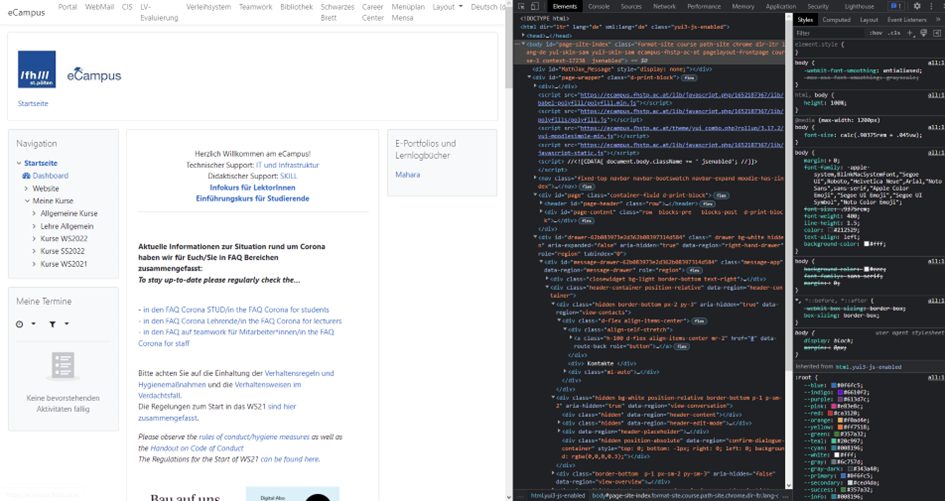Open the body color #212529 swatch
Viewport: 945px width, 501px height.
832,230
